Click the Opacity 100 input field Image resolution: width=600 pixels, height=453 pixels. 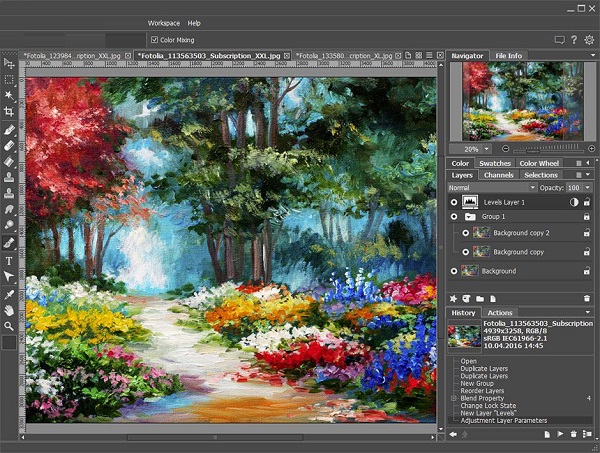[x=574, y=187]
